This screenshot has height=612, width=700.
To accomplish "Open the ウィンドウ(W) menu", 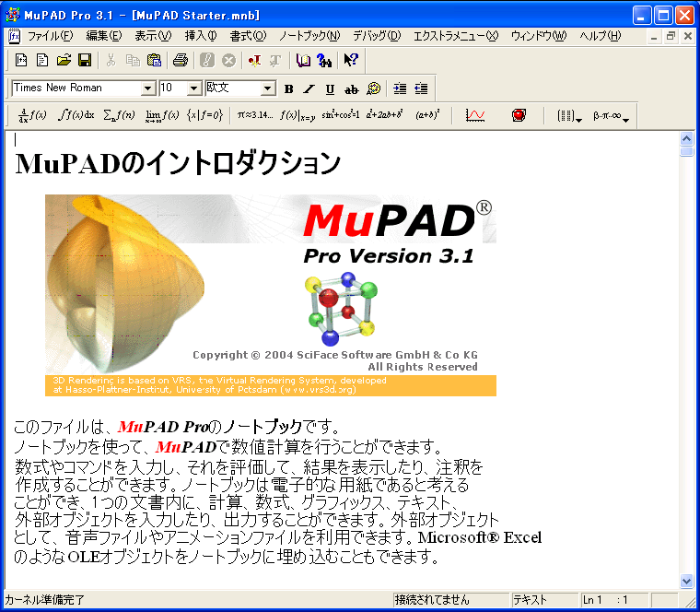I will pyautogui.click(x=539, y=36).
